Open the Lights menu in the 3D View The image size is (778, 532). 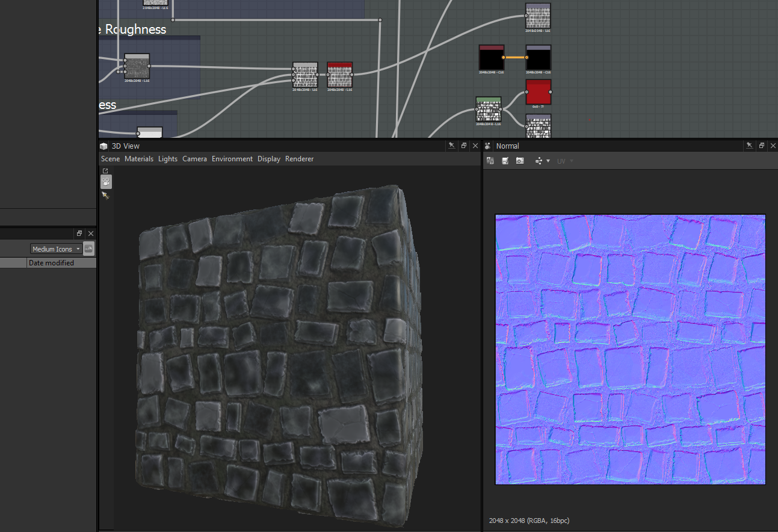pos(167,158)
